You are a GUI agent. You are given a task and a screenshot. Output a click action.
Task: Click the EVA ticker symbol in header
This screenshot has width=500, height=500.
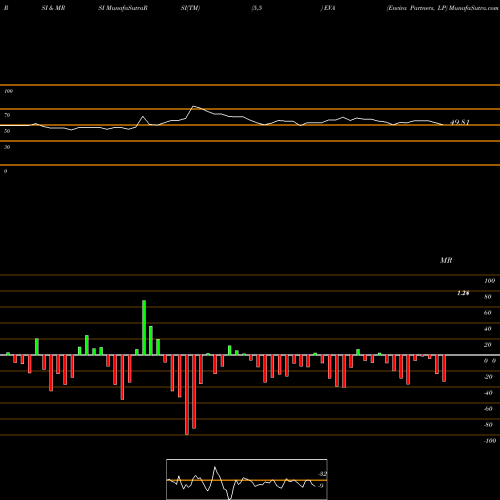point(329,8)
